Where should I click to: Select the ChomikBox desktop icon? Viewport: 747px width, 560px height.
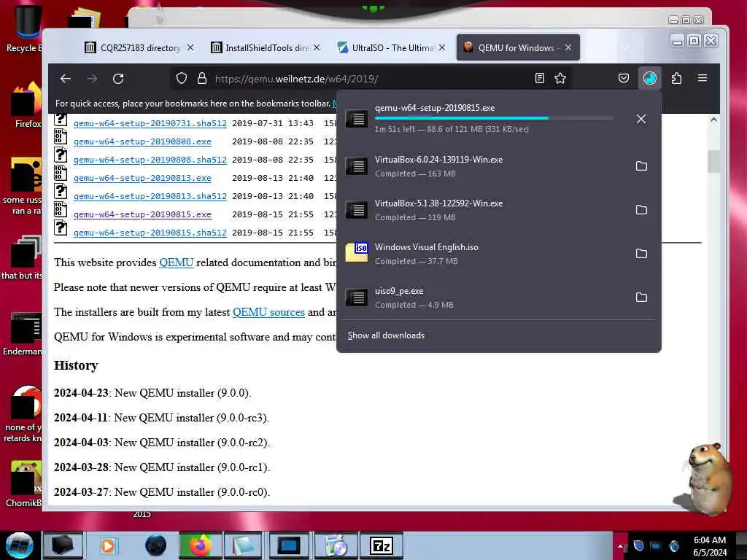click(25, 484)
